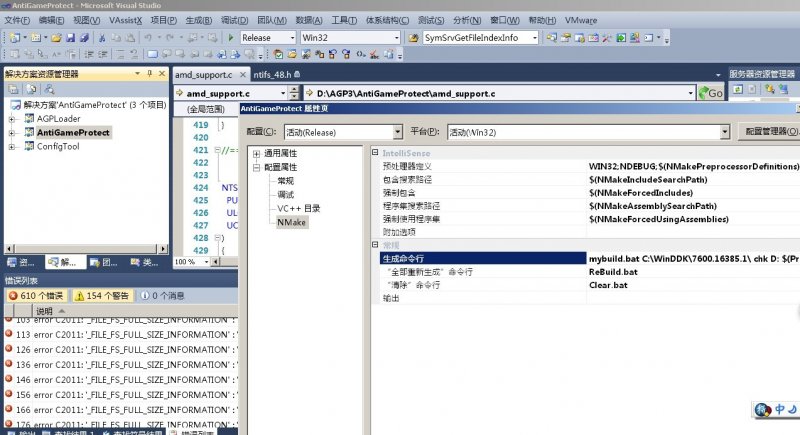
Task: Open the 100 % zoom dropdown
Action: [207, 262]
